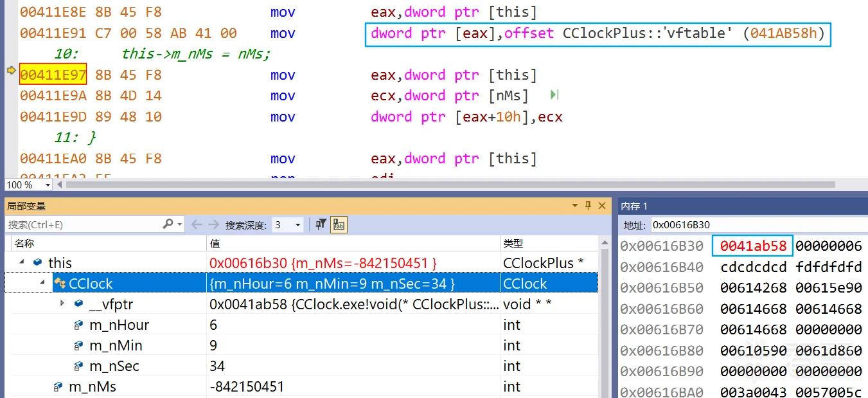Image resolution: width=868 pixels, height=398 pixels.
Task: Select the m_nMin variable name
Action: (116, 345)
